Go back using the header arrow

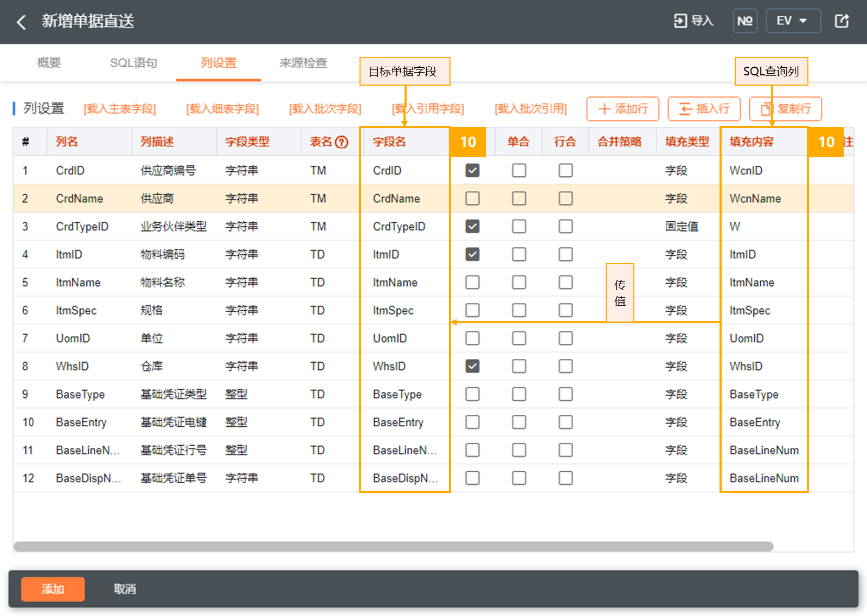(22, 22)
